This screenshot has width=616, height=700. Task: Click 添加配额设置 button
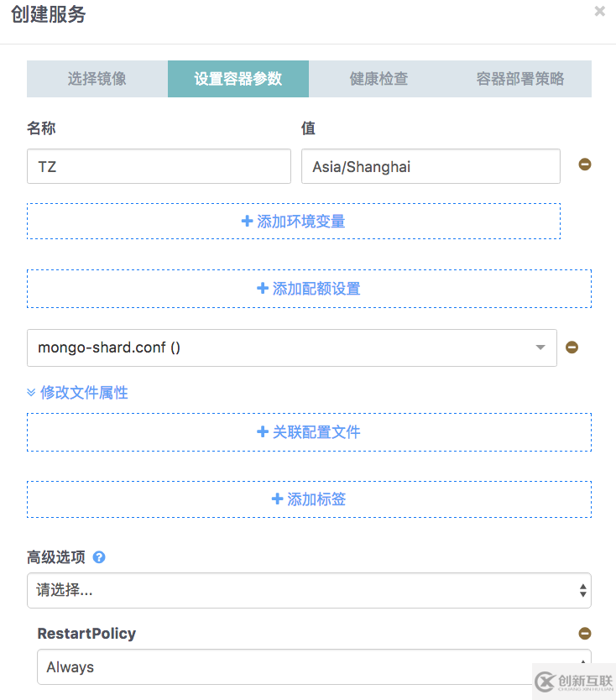pyautogui.click(x=309, y=289)
